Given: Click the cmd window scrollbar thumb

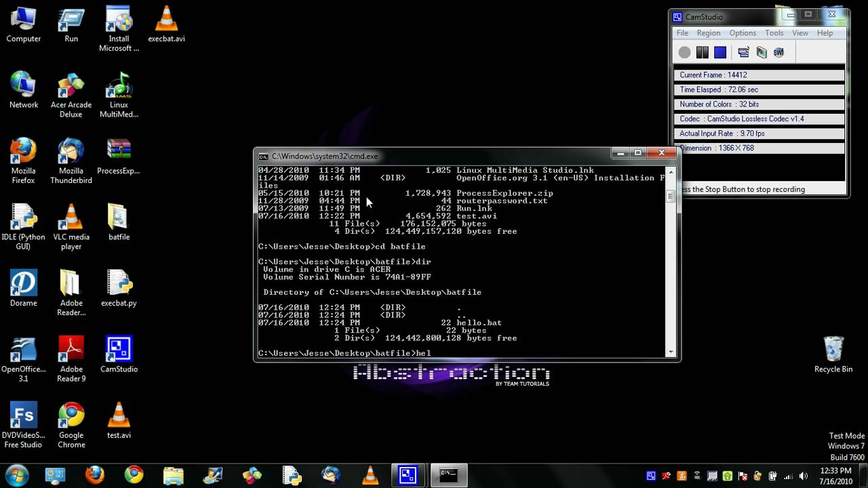Looking at the screenshot, I should [671, 196].
